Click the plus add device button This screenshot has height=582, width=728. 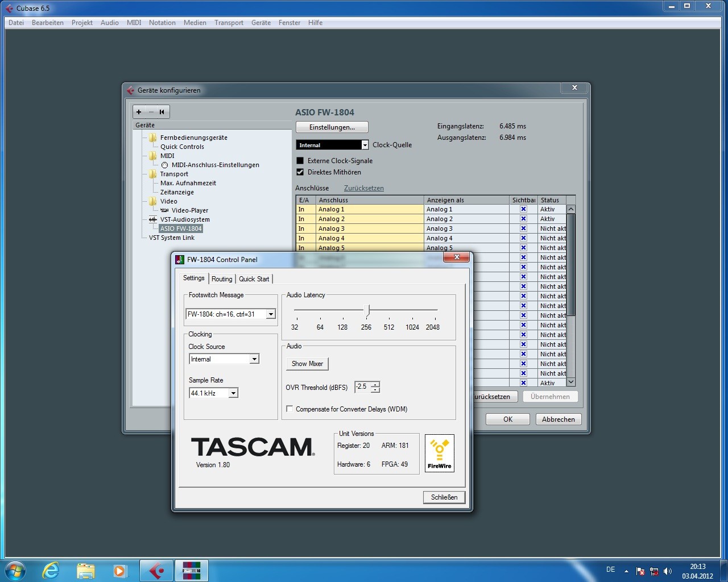(x=139, y=112)
